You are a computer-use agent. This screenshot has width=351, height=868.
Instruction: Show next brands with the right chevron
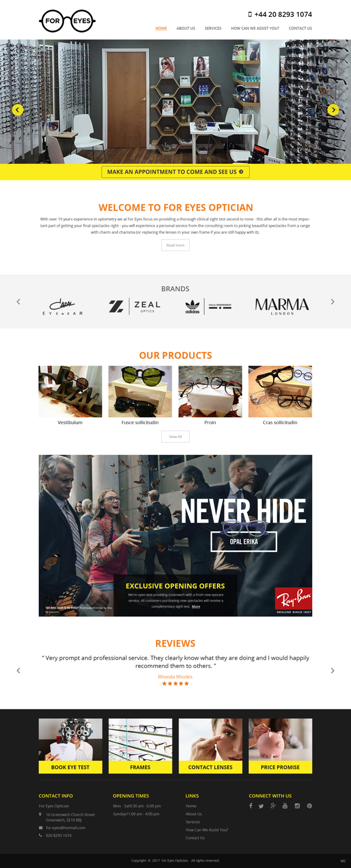coord(332,301)
